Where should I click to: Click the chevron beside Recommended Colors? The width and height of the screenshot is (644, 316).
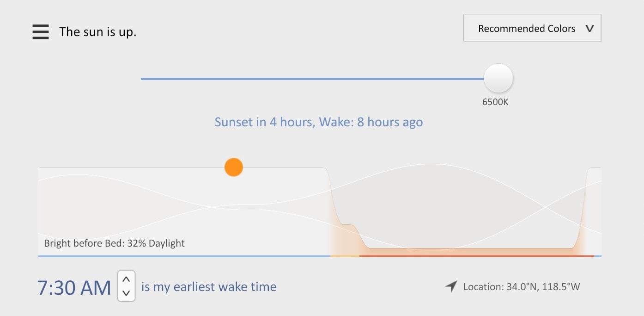tap(589, 28)
